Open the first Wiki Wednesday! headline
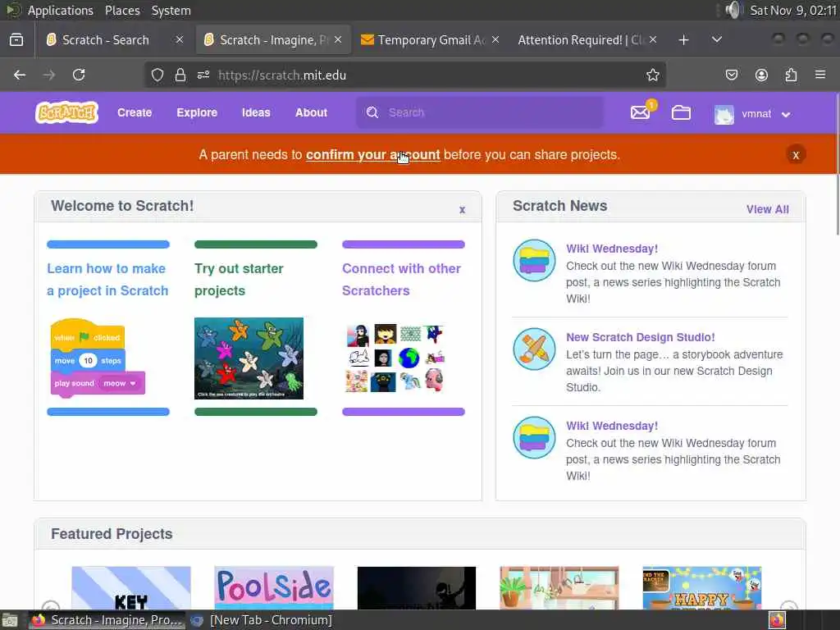The height and width of the screenshot is (630, 840). [612, 249]
